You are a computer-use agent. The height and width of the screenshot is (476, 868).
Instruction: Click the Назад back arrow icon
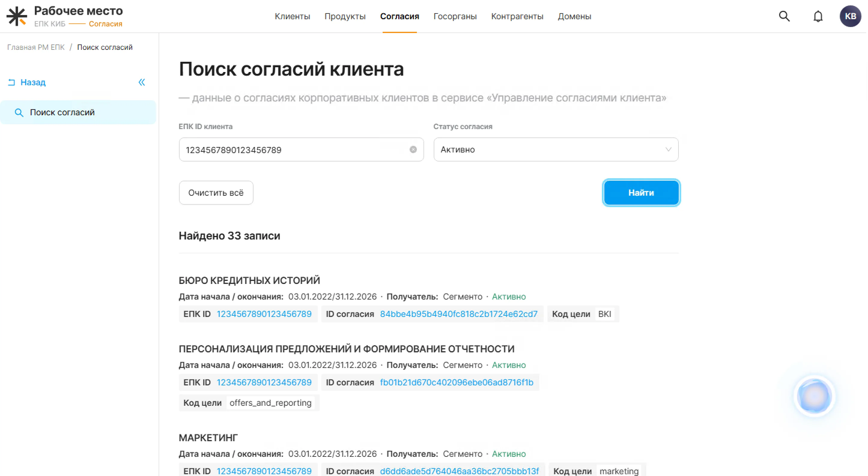point(11,83)
